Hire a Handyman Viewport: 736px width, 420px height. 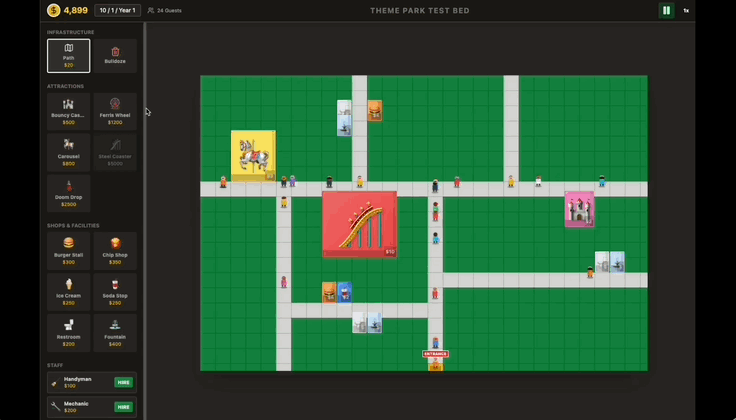point(124,383)
